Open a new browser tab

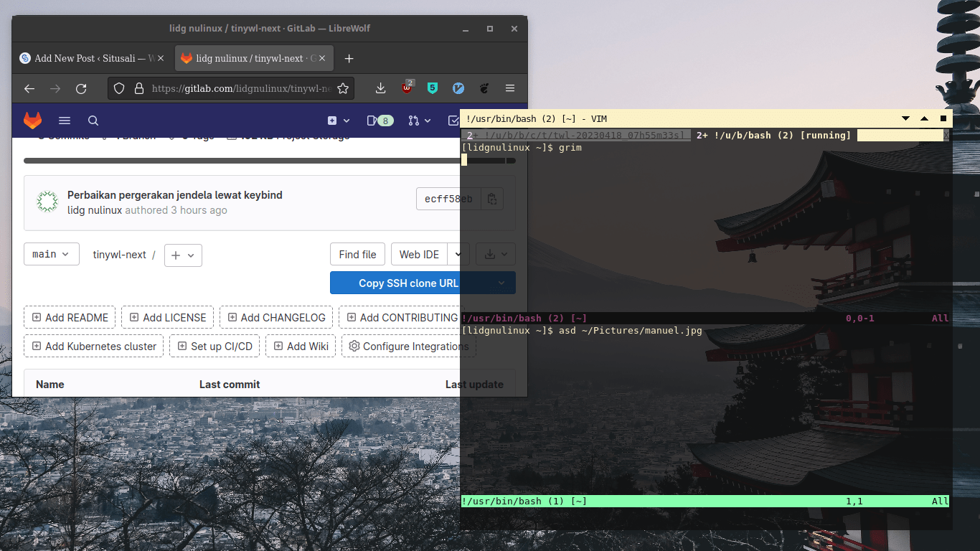349,58
